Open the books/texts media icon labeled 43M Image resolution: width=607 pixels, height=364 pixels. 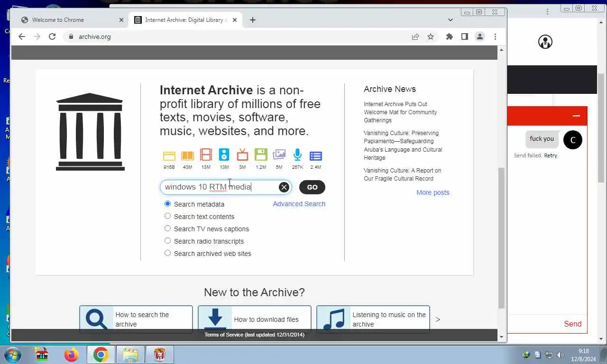tap(187, 155)
